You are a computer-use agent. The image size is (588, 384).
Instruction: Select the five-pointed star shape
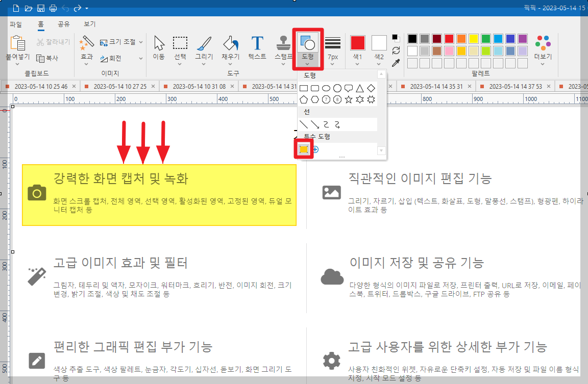click(x=348, y=100)
